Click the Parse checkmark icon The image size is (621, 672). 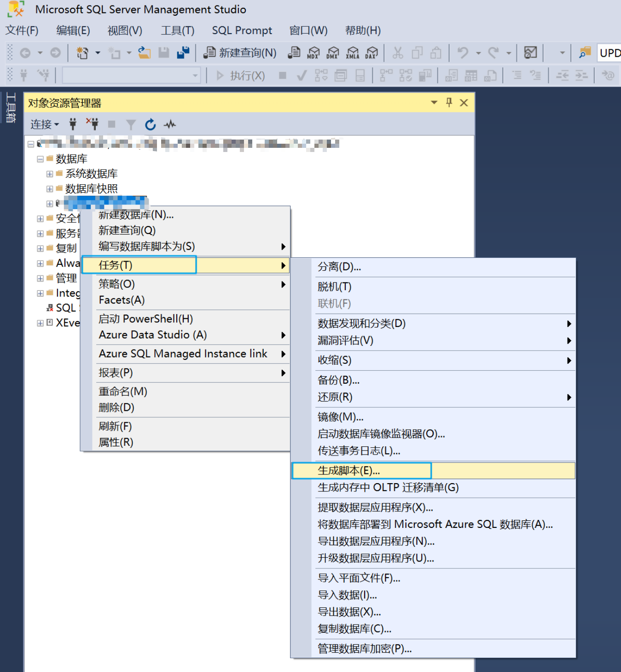(302, 75)
